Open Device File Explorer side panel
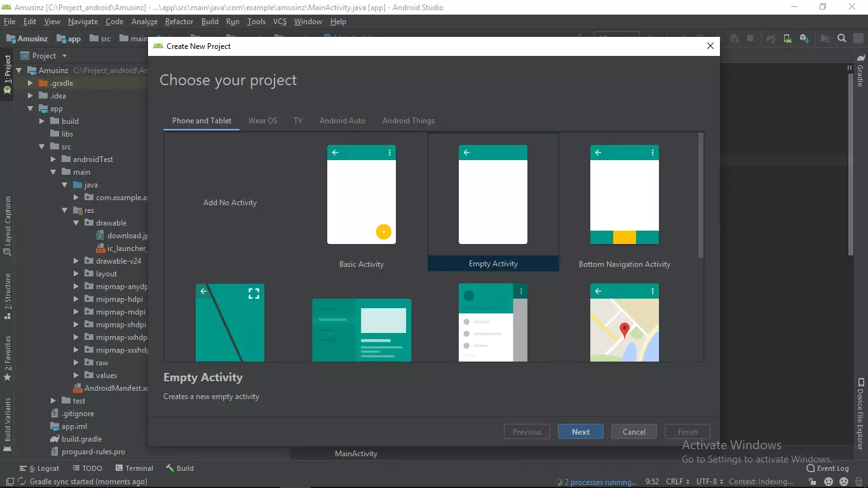The height and width of the screenshot is (488, 868). [861, 414]
